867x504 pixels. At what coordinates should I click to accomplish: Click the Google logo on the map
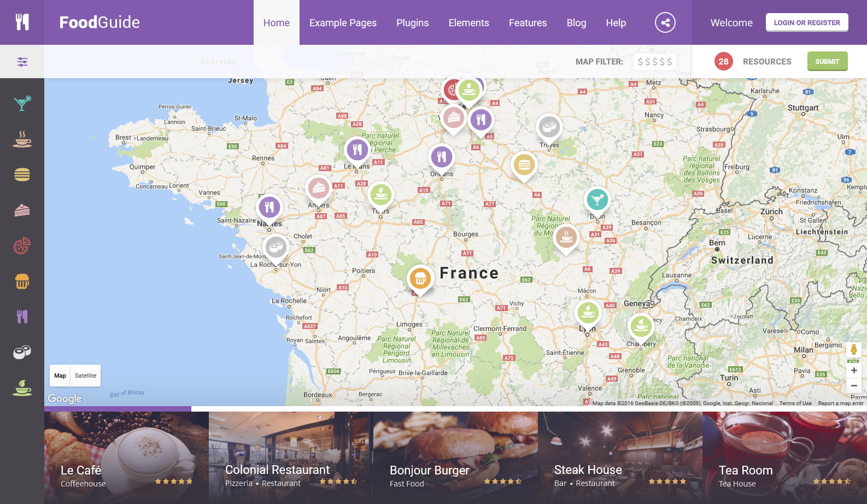click(65, 398)
